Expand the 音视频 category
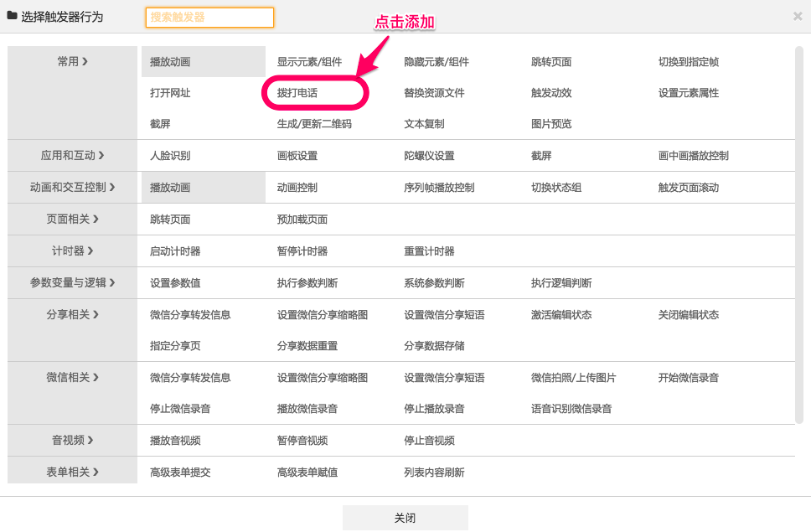 click(x=72, y=441)
